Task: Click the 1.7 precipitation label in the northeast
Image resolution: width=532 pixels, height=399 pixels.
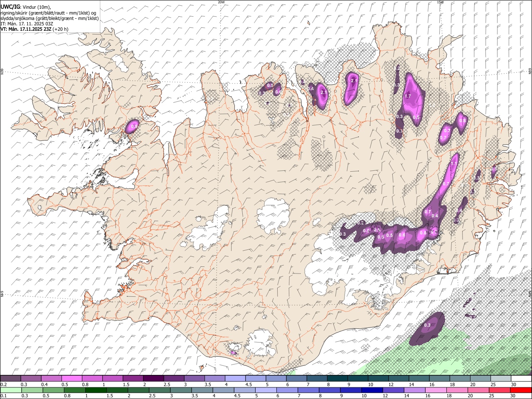Action: click(408, 96)
